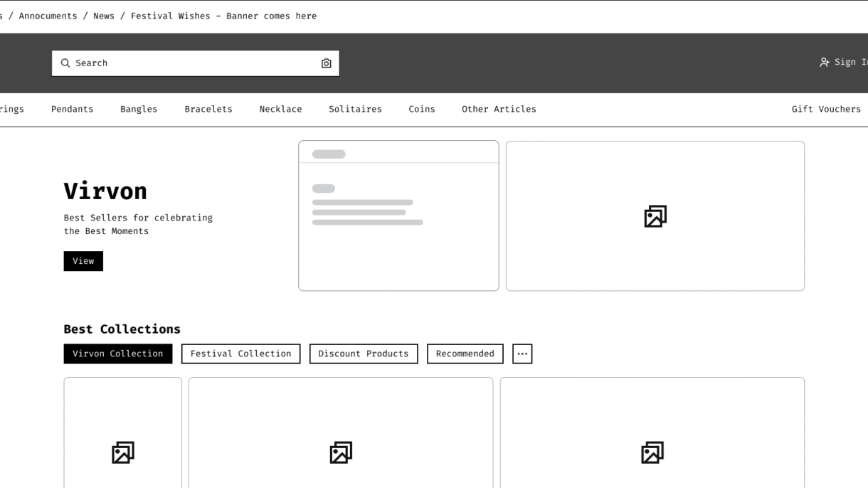Open camera image search
Screen dimensions: 868x488
326,63
